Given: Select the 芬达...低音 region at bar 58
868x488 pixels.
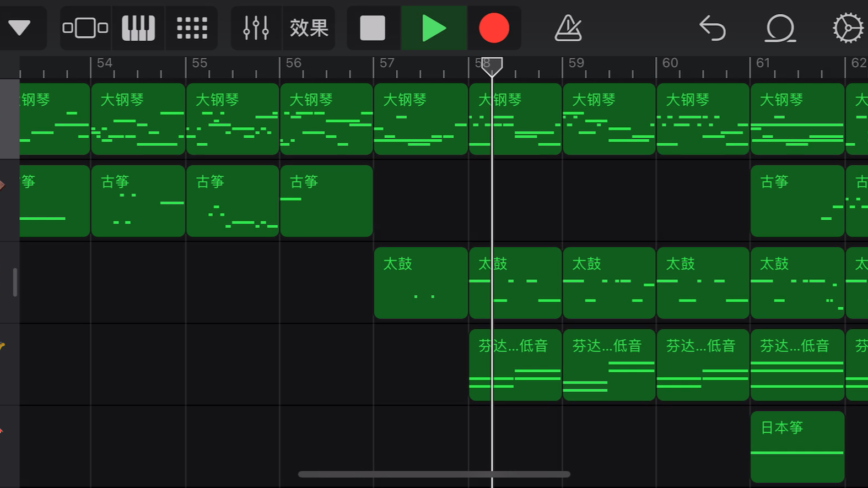Looking at the screenshot, I should (515, 365).
